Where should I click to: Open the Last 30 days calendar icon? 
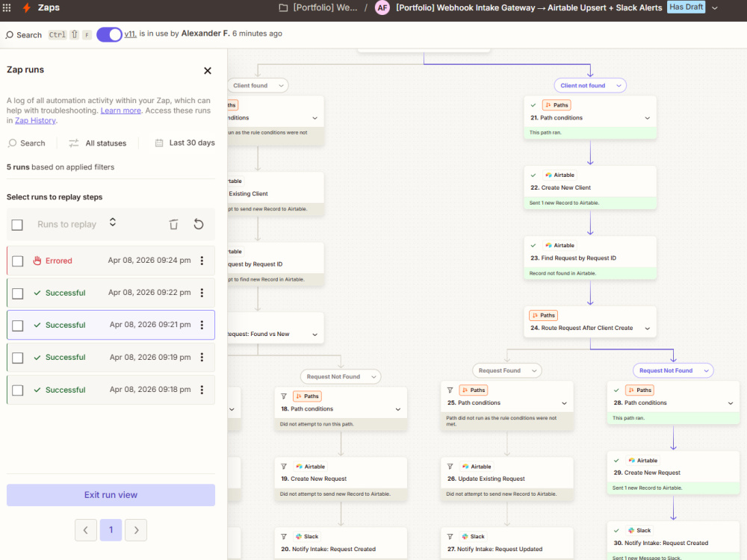[x=159, y=143]
